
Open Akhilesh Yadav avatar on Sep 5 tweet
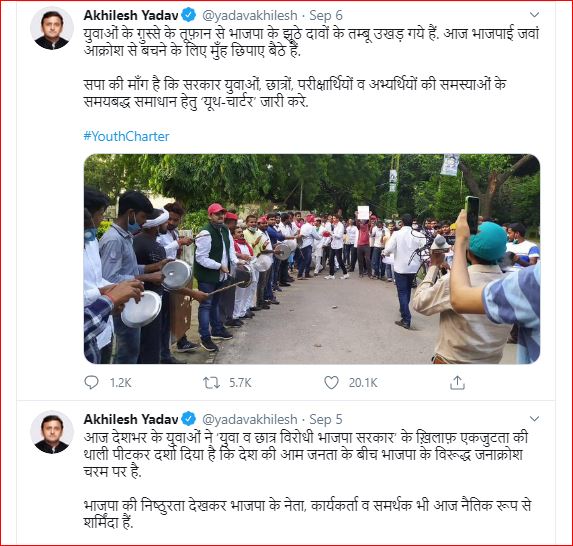[x=52, y=432]
